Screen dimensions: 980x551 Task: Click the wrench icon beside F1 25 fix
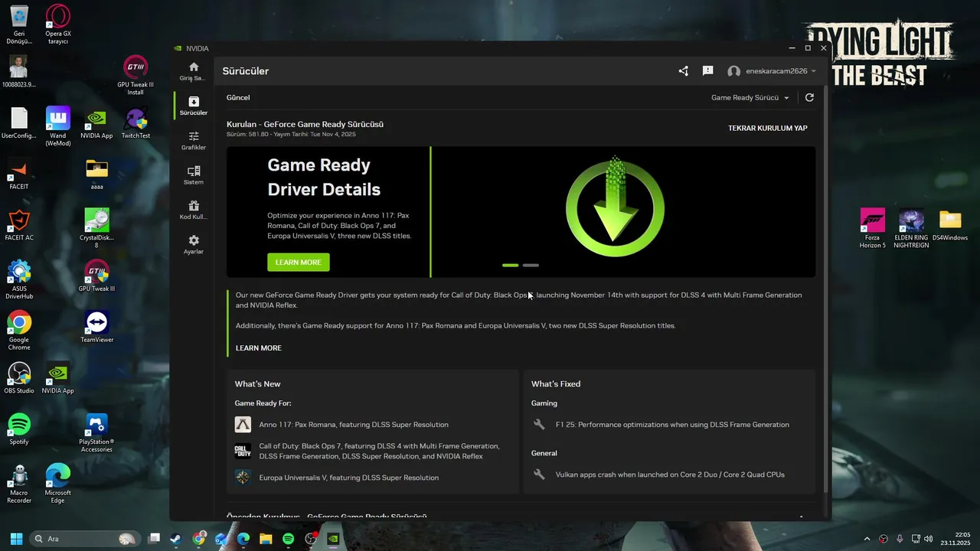pos(539,425)
